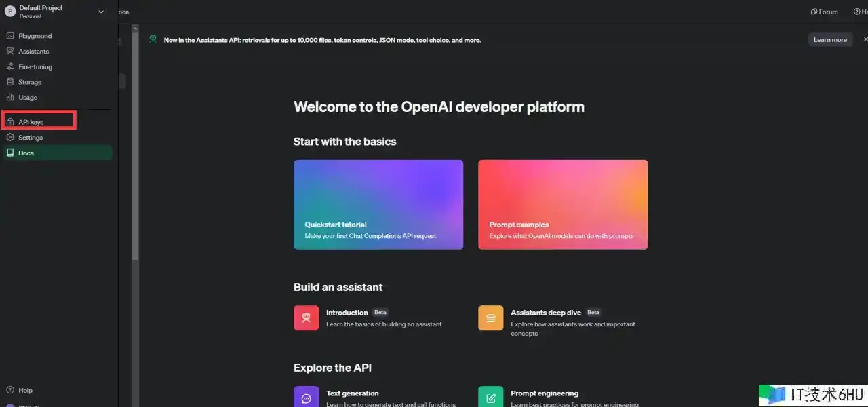Open the Quickstart tutorial card
Screen dimensions: 868x407
[x=378, y=205]
